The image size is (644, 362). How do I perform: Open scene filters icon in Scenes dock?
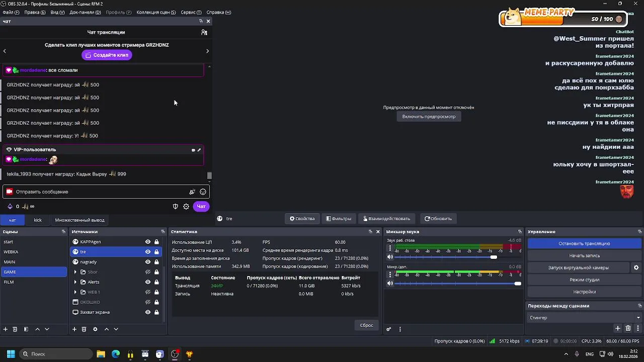tap(26, 329)
